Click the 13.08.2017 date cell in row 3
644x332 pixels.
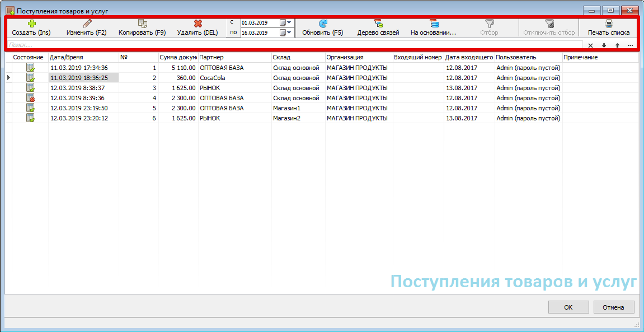click(x=469, y=87)
